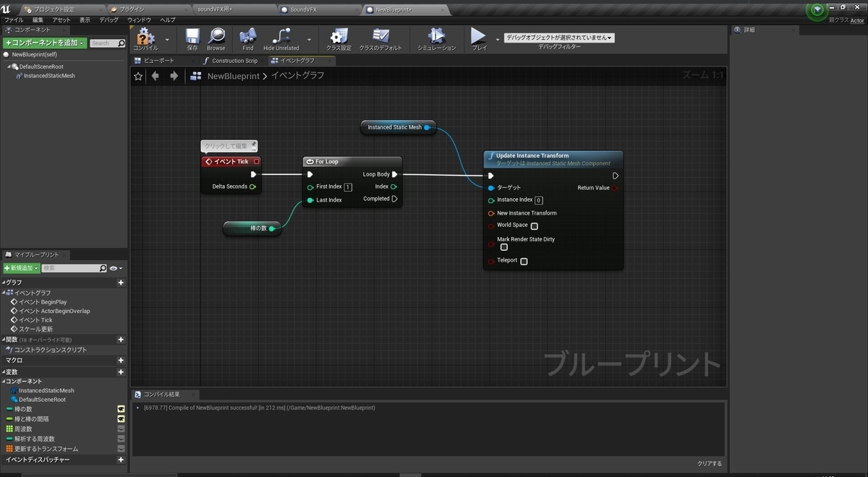This screenshot has width=868, height=477.
Task: Toggle World Space checkbox
Action: pos(534,226)
